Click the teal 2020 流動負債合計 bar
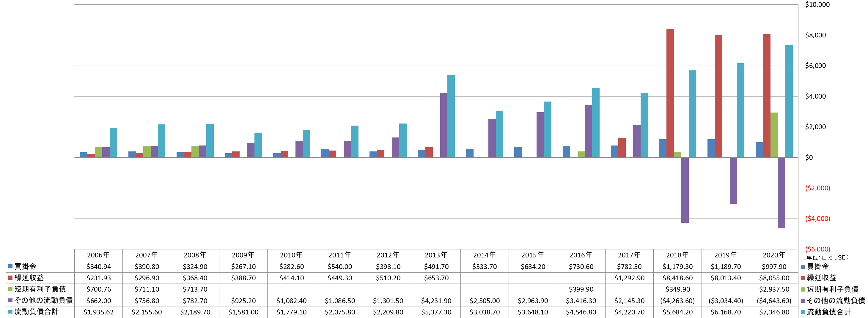This screenshot has height=318, width=868. coord(789,101)
